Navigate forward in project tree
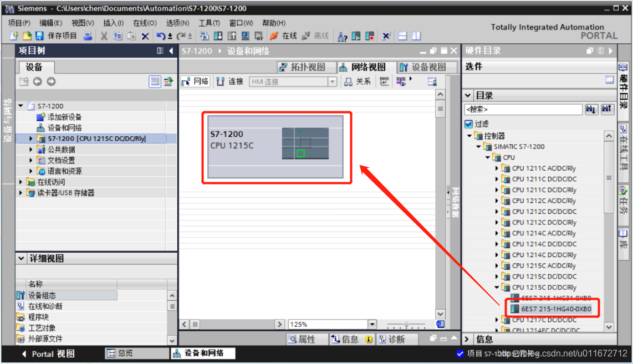Screen dimensions: 633x364 point(51,81)
